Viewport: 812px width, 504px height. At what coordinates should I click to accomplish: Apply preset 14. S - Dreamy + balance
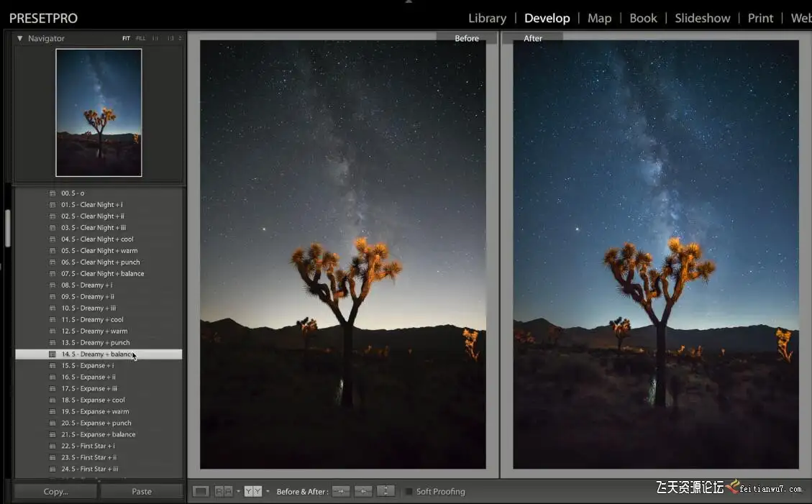(x=99, y=354)
